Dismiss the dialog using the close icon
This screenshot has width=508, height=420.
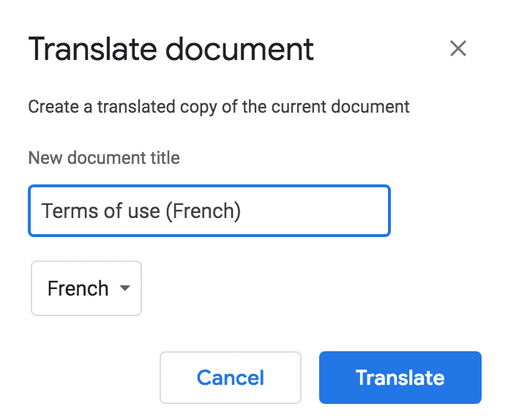pyautogui.click(x=458, y=49)
